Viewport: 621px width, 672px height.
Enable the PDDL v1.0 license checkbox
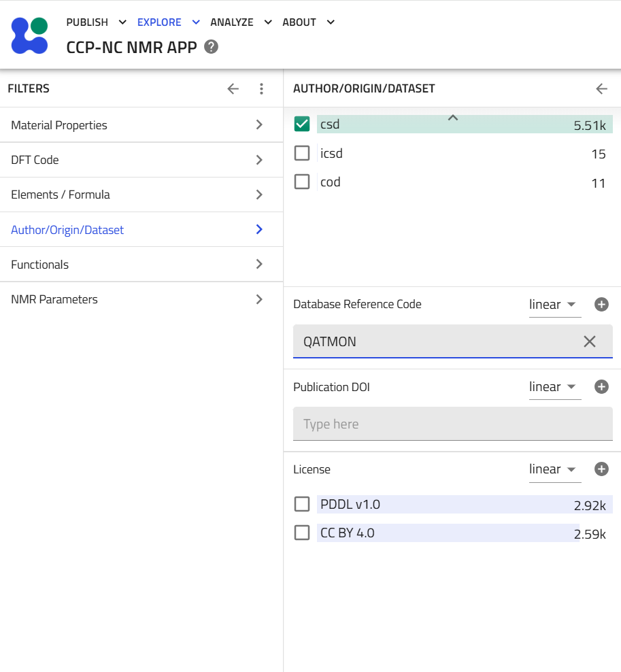(302, 504)
